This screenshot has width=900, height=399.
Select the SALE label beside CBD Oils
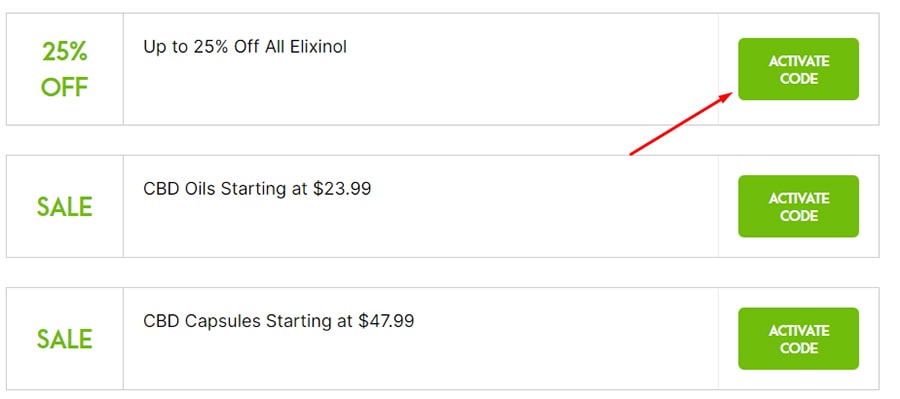pyautogui.click(x=64, y=207)
